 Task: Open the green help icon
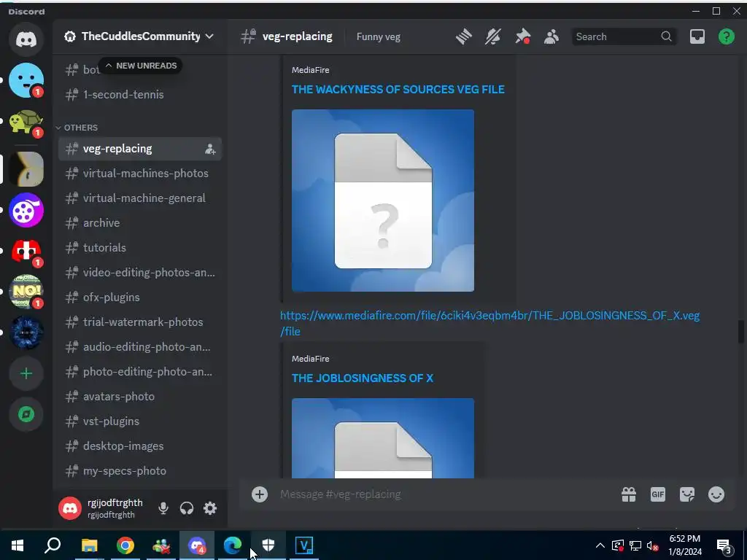tap(726, 36)
